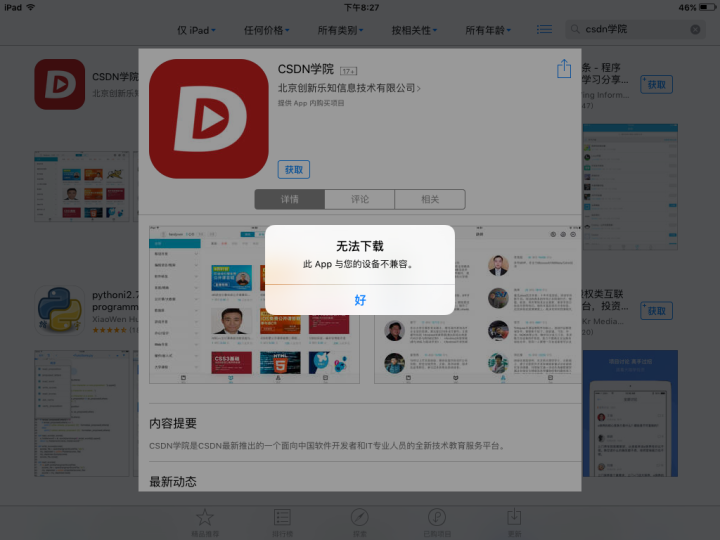Screen dimensions: 720x540
Task: Open CSDN学院 icon in search results list
Action: point(60,84)
